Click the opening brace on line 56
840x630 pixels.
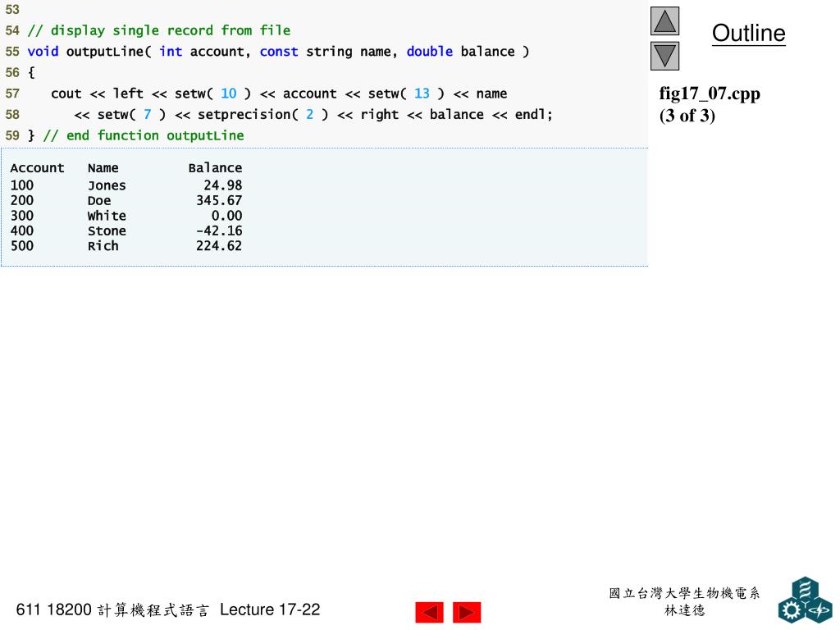point(31,73)
